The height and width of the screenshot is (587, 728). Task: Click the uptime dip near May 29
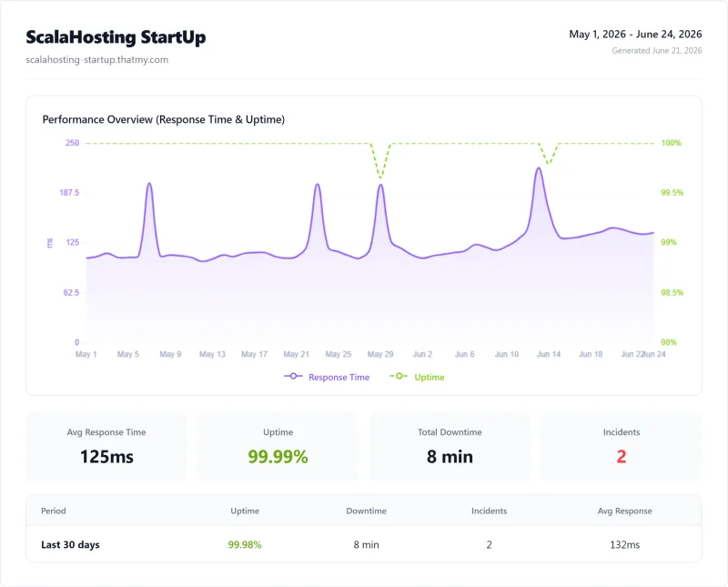pyautogui.click(x=380, y=177)
